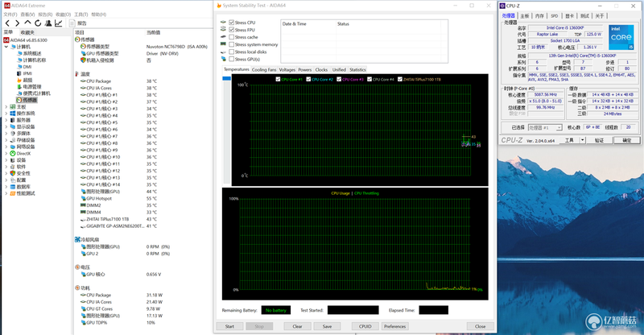
Task: Go forward using AIDA64 toolbar forward arrow
Action: [x=17, y=23]
